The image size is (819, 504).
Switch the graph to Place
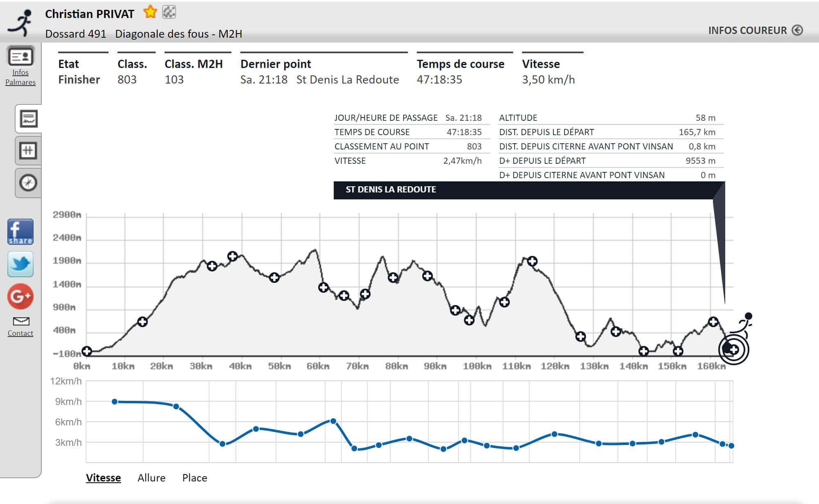tap(195, 478)
